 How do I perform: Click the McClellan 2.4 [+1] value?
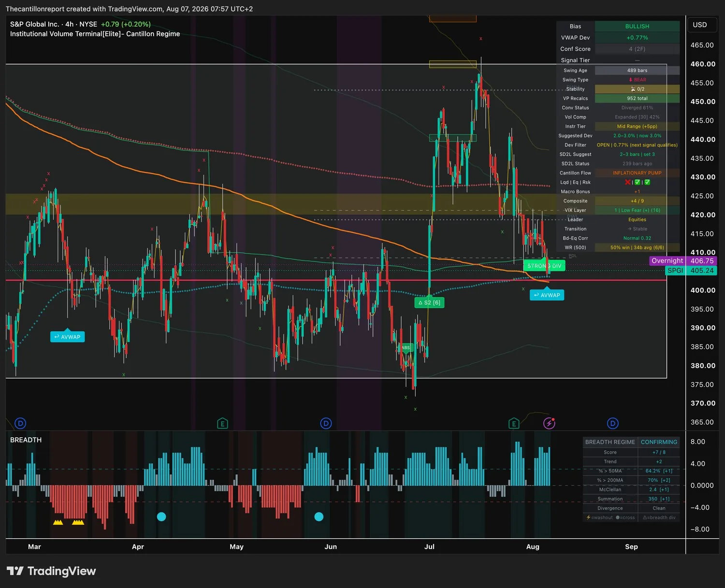tap(659, 490)
